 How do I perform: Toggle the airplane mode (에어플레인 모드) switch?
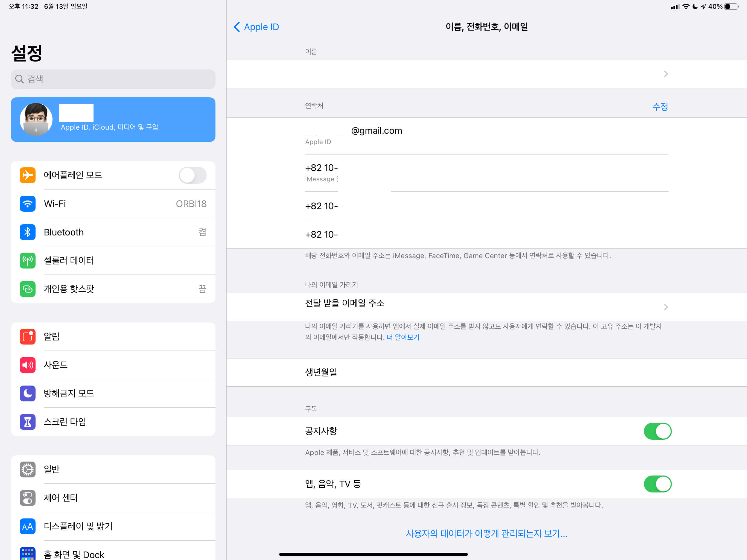tap(192, 175)
